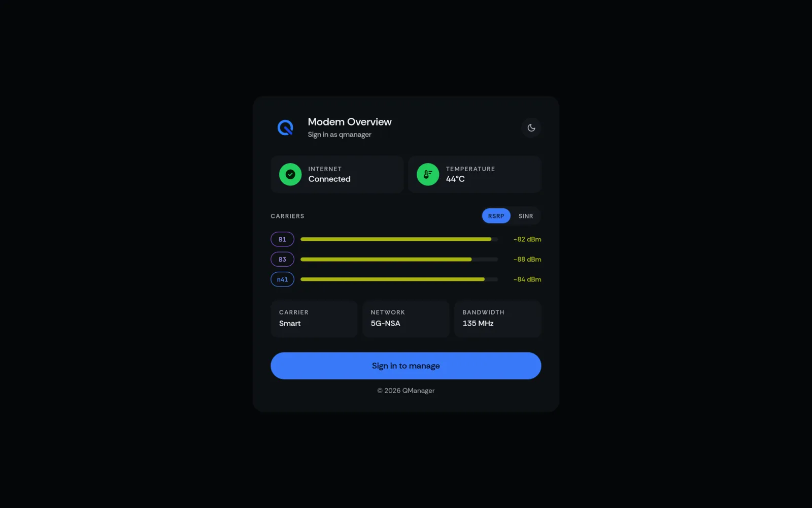
Task: Click the Network 5G-NSA card
Action: (406, 319)
